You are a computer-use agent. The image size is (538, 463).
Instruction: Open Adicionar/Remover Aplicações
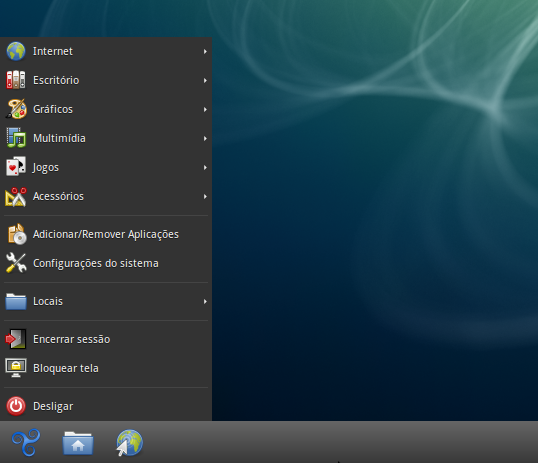(x=106, y=234)
